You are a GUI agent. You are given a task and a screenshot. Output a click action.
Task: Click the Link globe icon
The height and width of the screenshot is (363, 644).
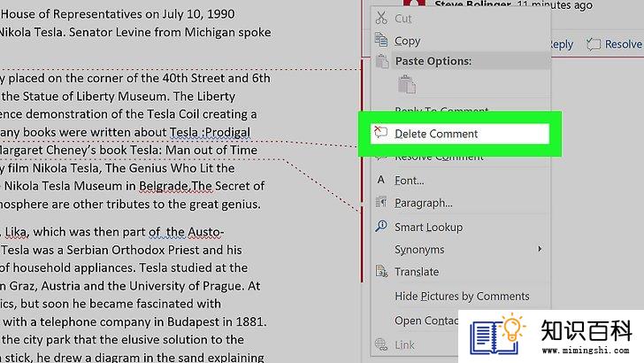[x=381, y=344]
